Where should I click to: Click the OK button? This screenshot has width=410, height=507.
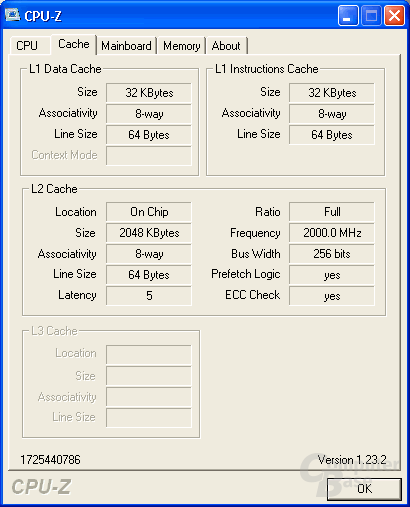[x=364, y=489]
